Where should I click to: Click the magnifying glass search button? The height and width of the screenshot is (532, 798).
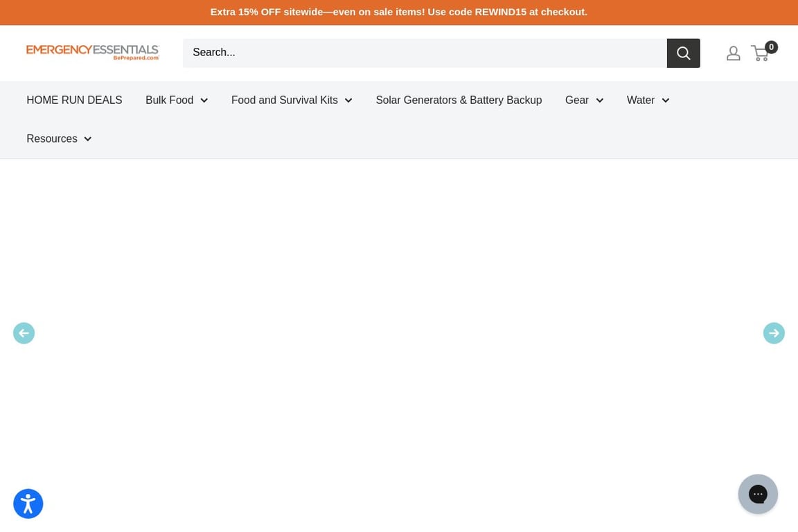pos(683,53)
